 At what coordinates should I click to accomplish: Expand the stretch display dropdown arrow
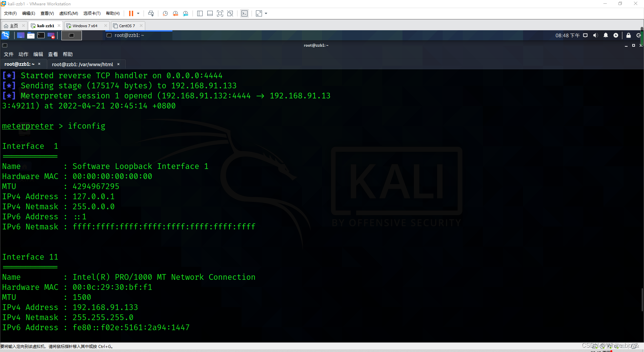(x=266, y=13)
